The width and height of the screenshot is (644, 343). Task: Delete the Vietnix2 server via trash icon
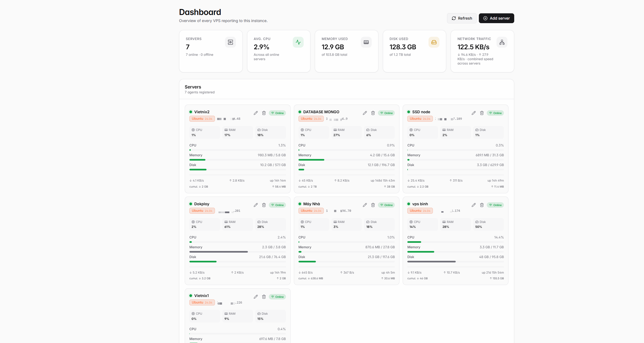point(264,113)
